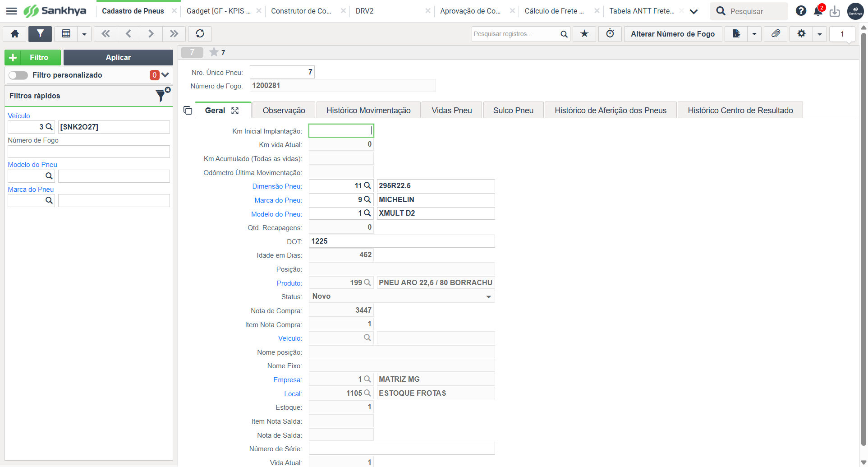The width and height of the screenshot is (868, 467).
Task: Open the attachments paperclip icon
Action: 776,34
